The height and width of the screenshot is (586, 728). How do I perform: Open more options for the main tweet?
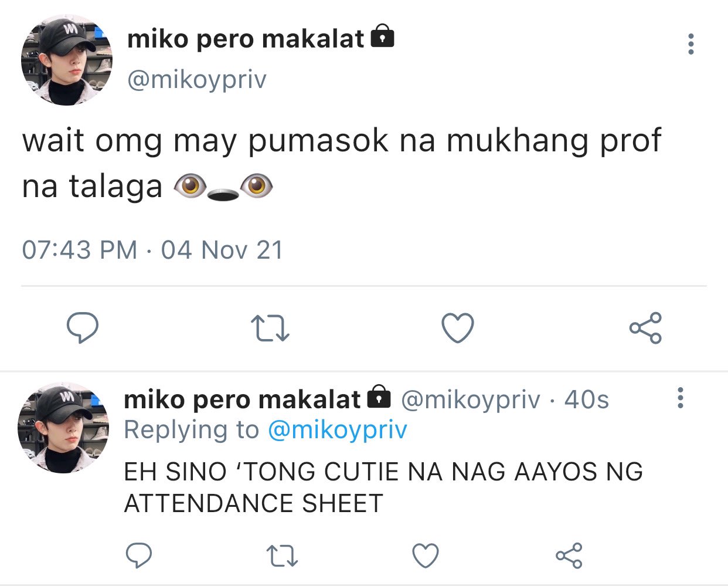pos(691,44)
